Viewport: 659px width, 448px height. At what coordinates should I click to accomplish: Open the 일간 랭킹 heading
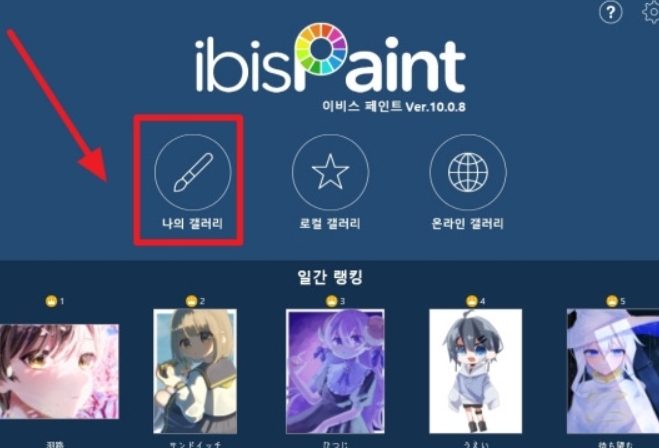[x=330, y=277]
